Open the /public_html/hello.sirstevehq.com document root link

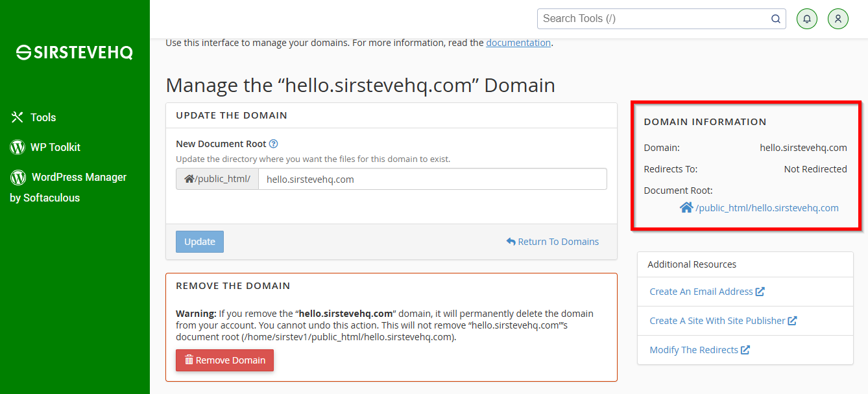coord(767,208)
